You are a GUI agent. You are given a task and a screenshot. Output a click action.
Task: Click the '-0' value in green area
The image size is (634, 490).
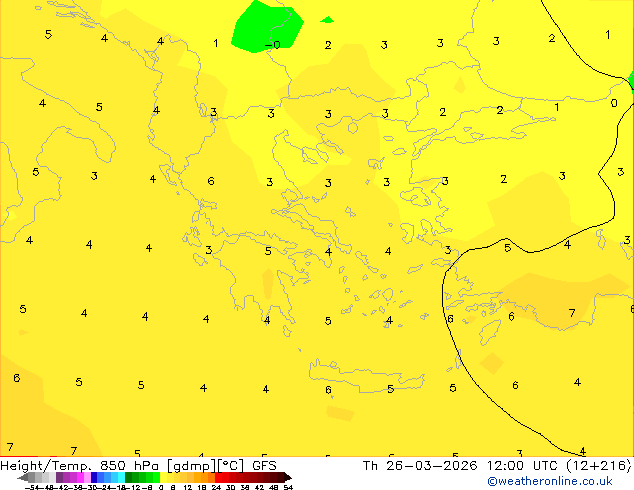(x=273, y=44)
